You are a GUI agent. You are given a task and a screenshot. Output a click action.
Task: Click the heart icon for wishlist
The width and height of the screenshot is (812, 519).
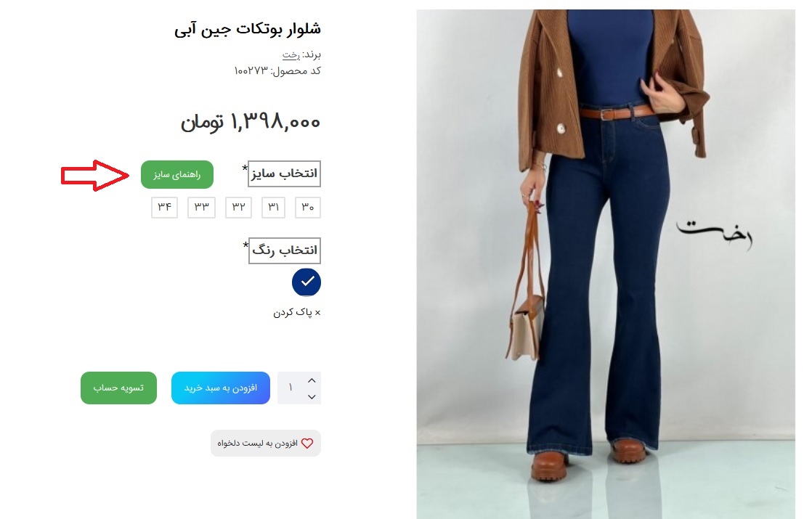(x=307, y=444)
